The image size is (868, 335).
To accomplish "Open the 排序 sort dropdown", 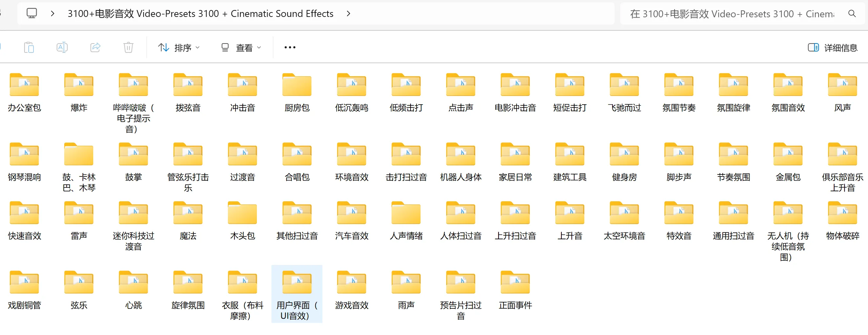I will [x=179, y=48].
